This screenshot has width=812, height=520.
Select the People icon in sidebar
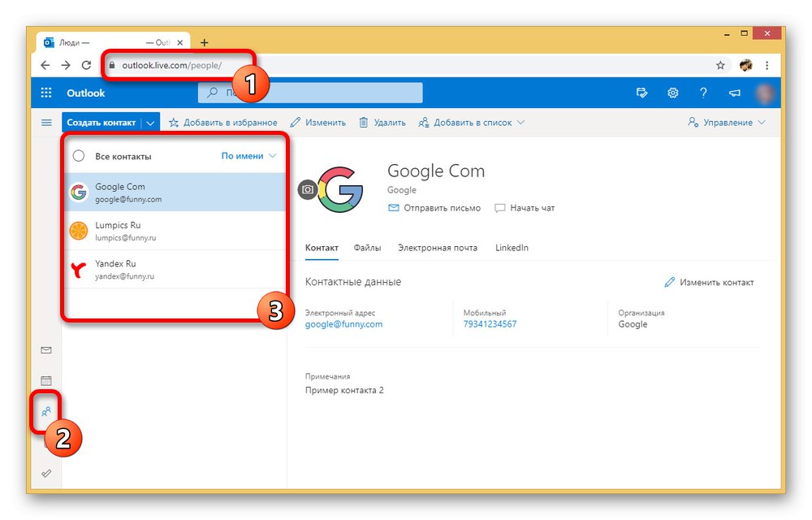click(46, 410)
